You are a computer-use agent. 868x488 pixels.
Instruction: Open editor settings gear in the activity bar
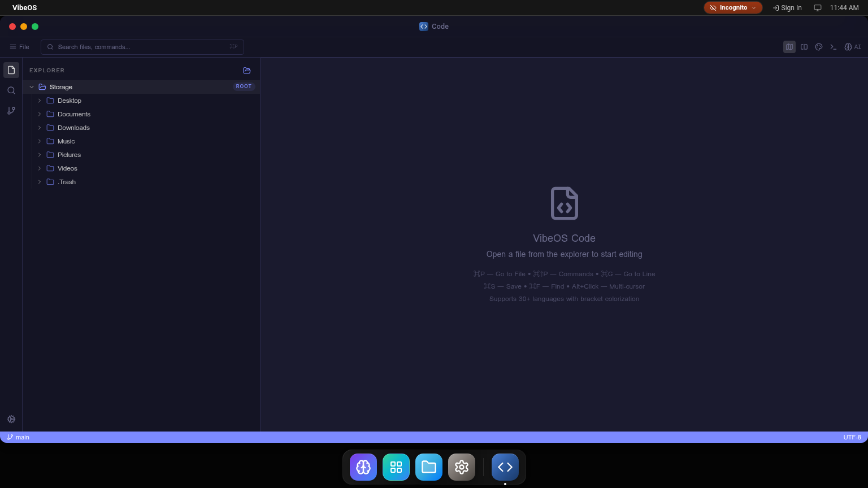[x=11, y=419]
